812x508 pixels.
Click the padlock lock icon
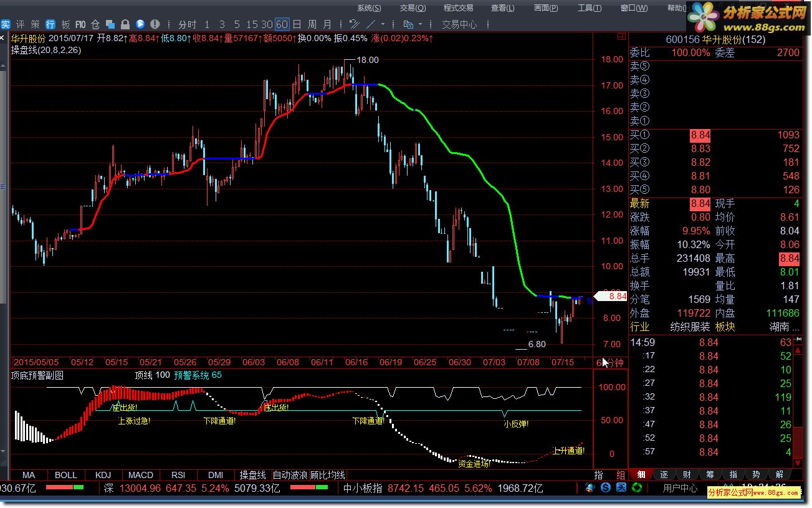[x=125, y=24]
